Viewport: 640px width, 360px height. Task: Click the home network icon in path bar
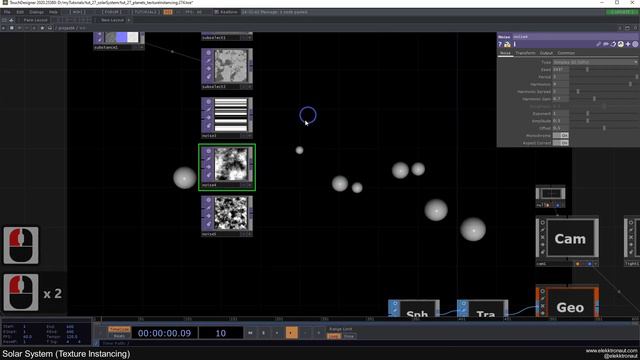point(50,28)
